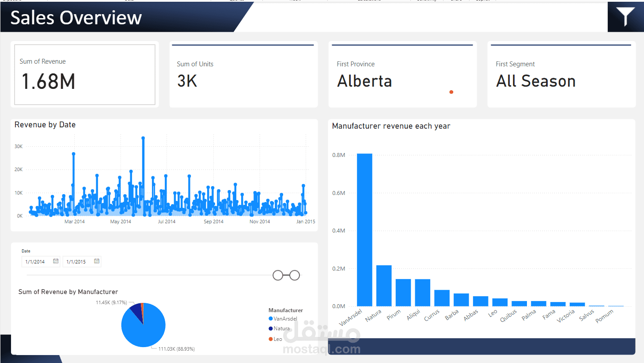
Task: Click the Mar 2014 axis label
Action: click(75, 222)
